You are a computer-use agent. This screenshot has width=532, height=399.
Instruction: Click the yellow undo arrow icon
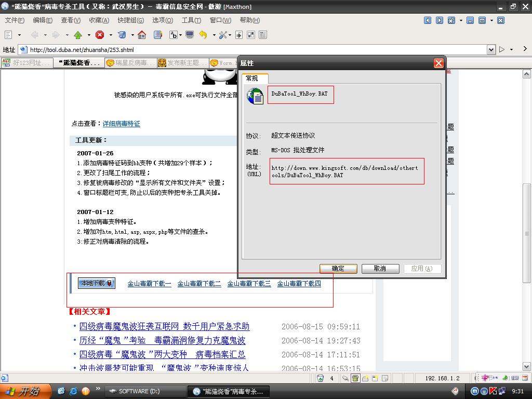[203, 35]
